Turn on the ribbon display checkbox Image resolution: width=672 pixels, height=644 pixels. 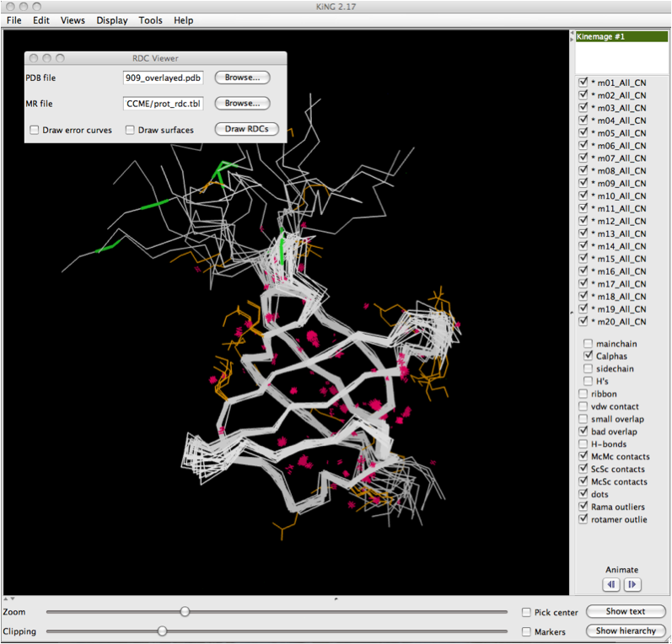click(583, 394)
